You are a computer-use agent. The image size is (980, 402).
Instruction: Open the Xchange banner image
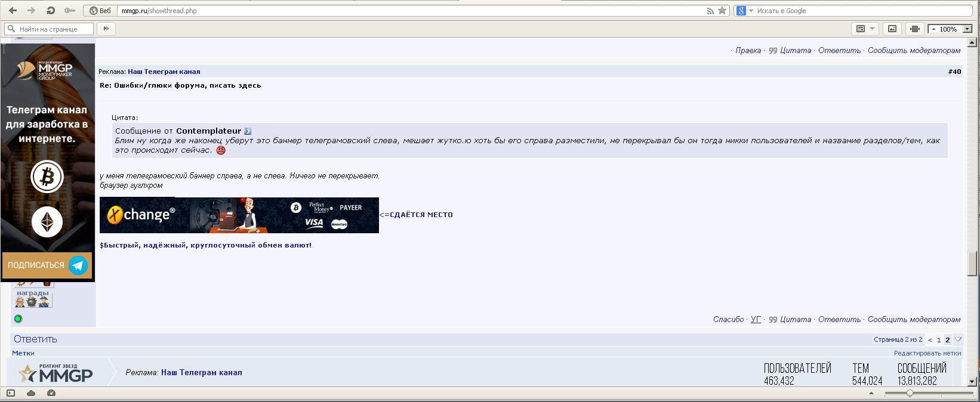pos(239,215)
